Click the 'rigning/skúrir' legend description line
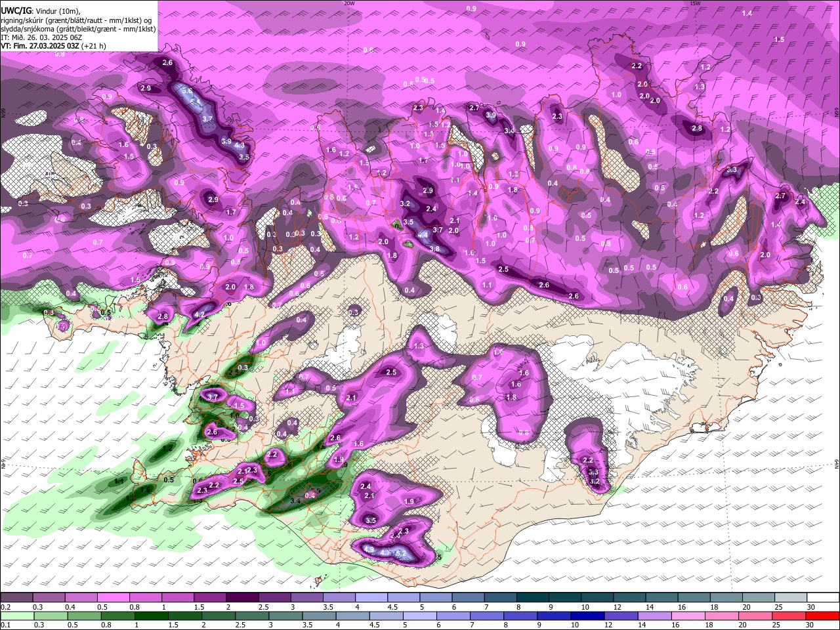 [77, 20]
